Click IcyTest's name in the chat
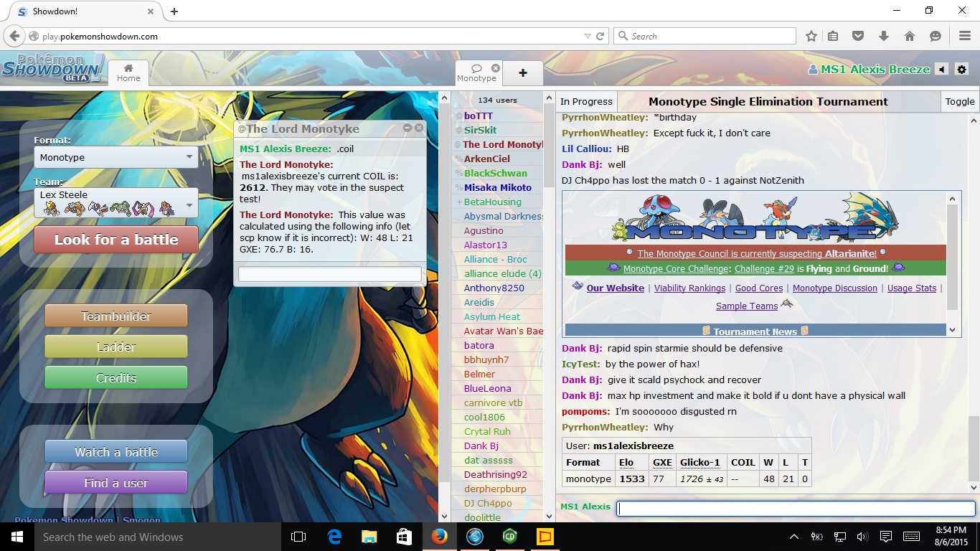Screen dimensions: 980x551 pos(580,364)
